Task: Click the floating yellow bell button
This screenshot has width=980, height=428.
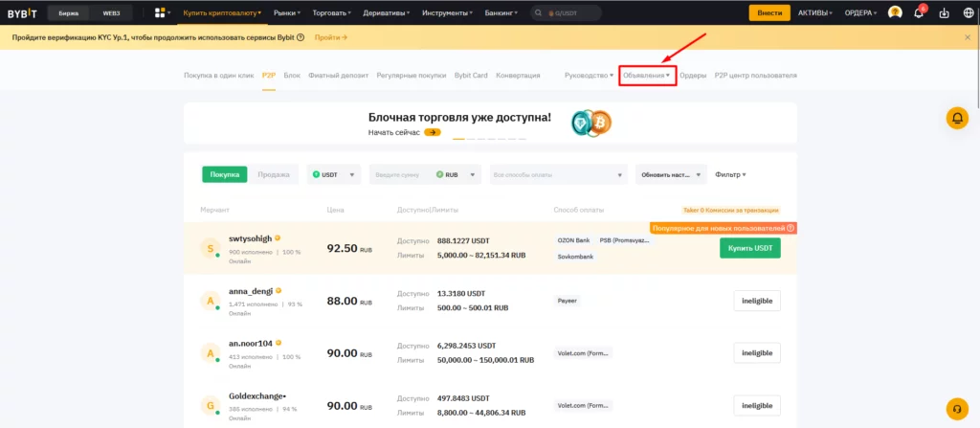Action: (957, 119)
